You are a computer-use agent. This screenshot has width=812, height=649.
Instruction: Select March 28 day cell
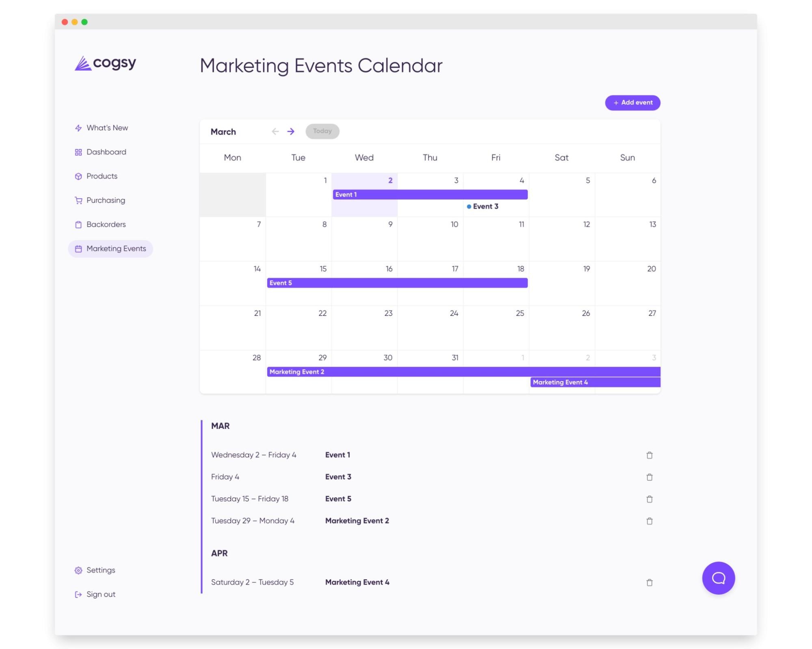click(233, 372)
